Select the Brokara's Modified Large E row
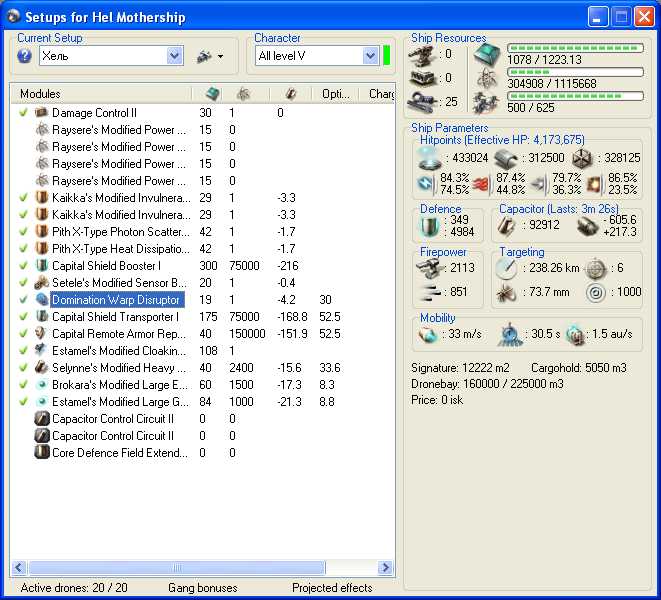 (x=202, y=385)
